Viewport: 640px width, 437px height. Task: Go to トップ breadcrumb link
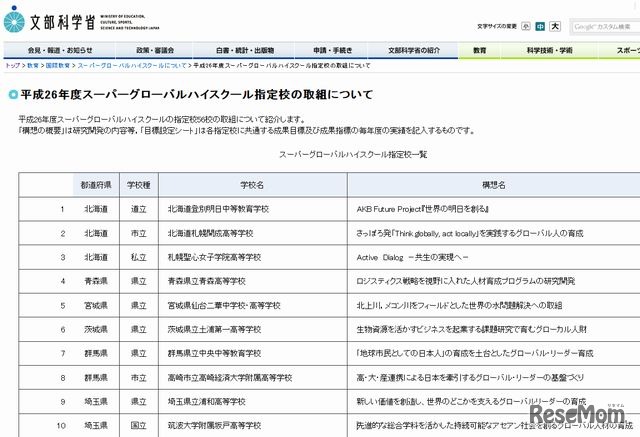click(12, 66)
